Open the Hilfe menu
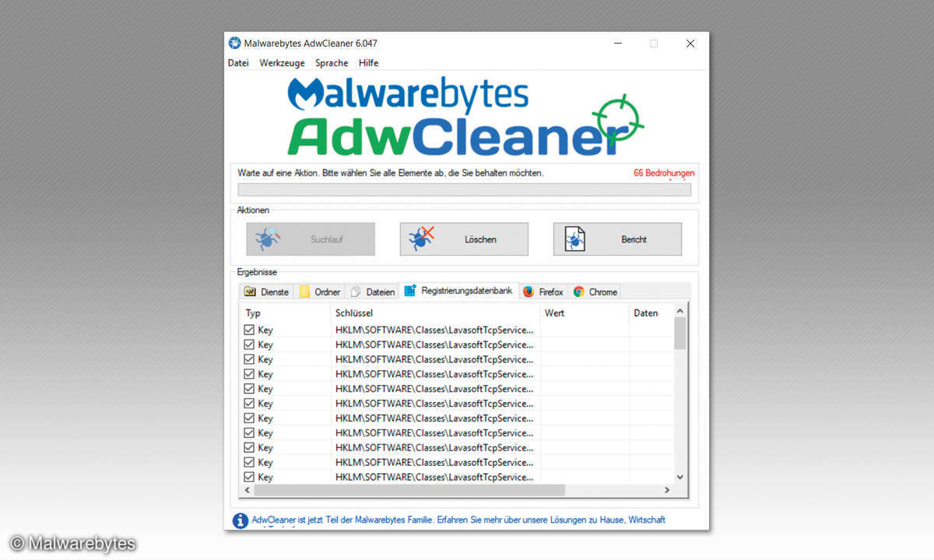This screenshot has width=934, height=560. point(369,63)
